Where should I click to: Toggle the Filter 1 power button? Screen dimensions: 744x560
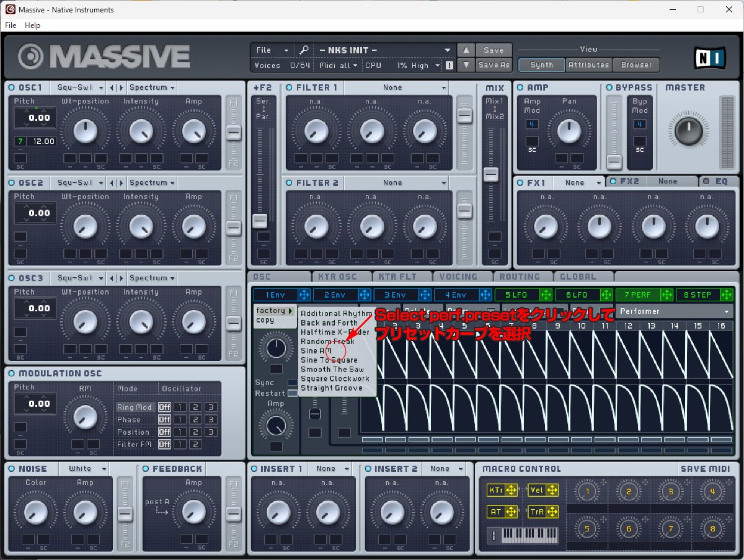290,87
